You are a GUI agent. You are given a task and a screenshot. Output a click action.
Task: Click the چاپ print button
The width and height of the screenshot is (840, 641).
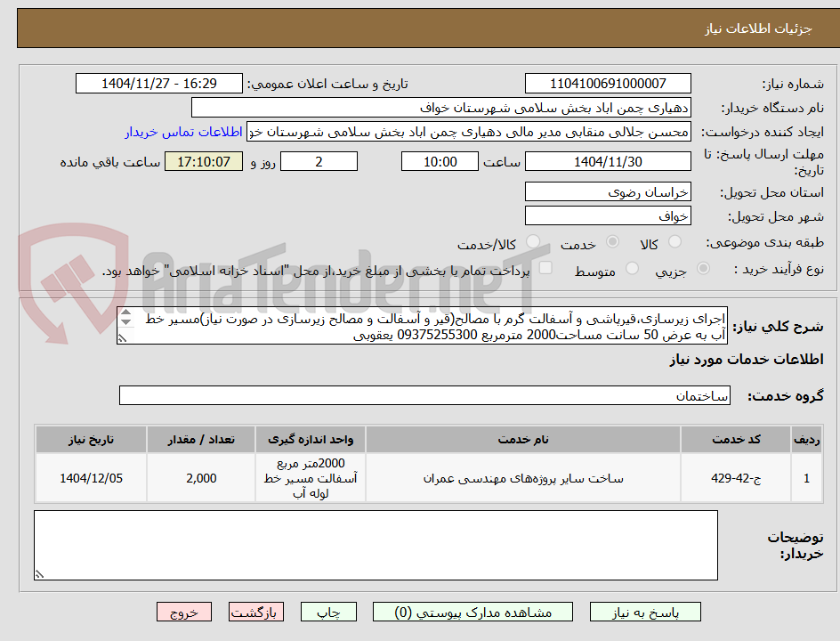(328, 612)
